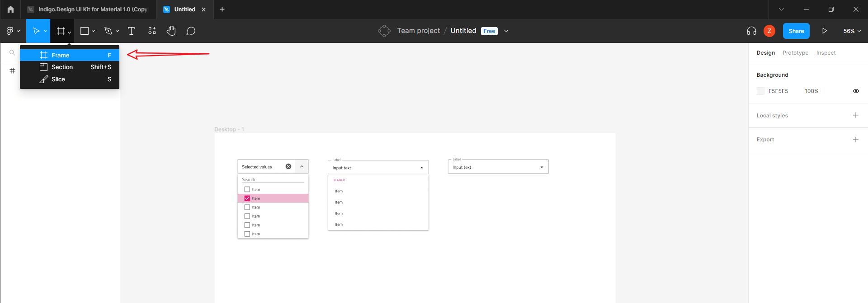Add a new Local style
This screenshot has height=303, width=868.
pos(855,115)
